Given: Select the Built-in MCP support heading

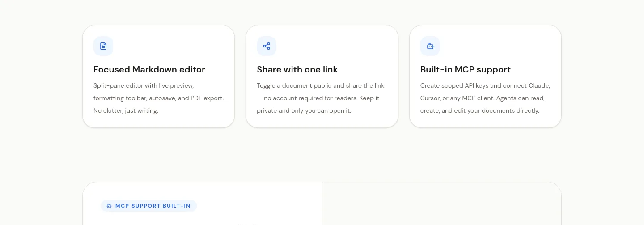Looking at the screenshot, I should tap(465, 69).
